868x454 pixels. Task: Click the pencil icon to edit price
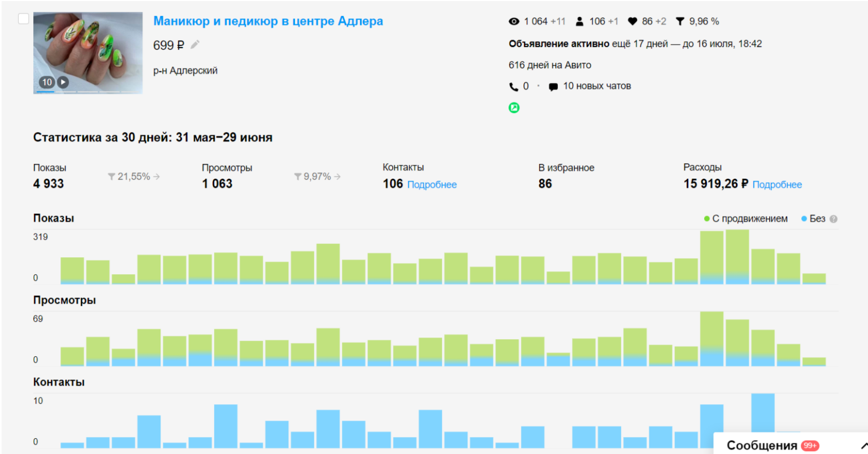[195, 45]
